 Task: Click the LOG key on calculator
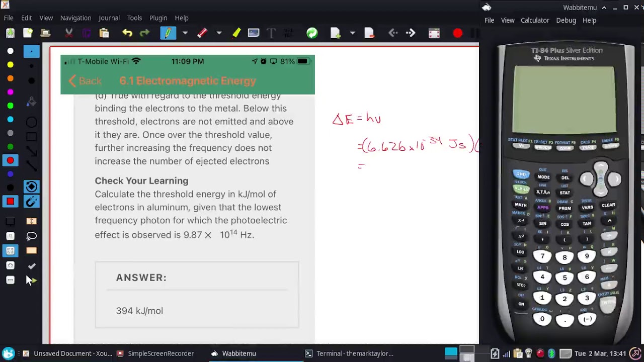520,252
